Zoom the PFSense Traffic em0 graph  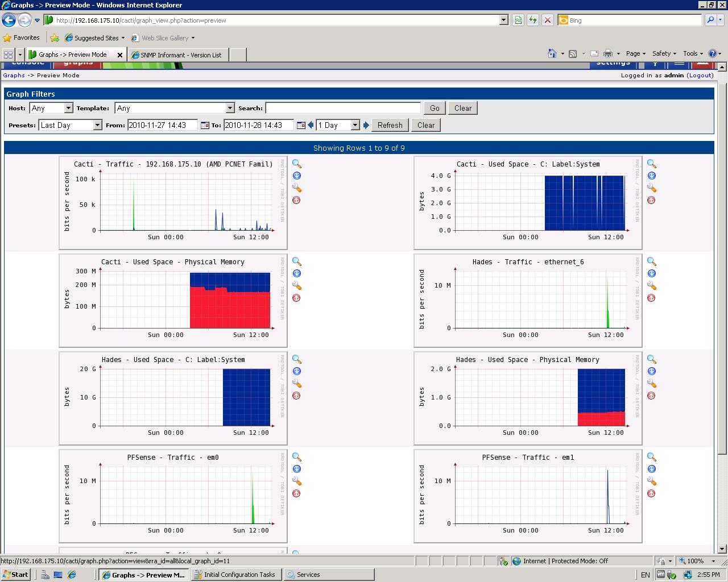(x=296, y=457)
